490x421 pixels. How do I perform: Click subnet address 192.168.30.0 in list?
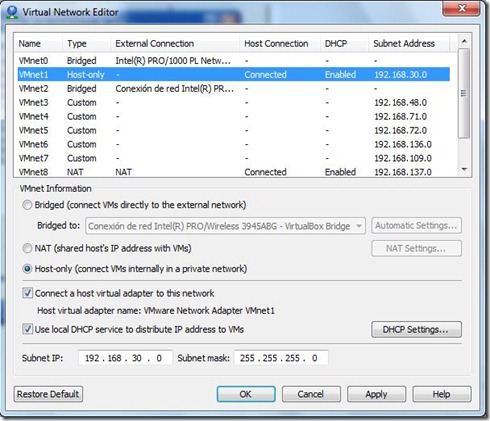pos(401,75)
